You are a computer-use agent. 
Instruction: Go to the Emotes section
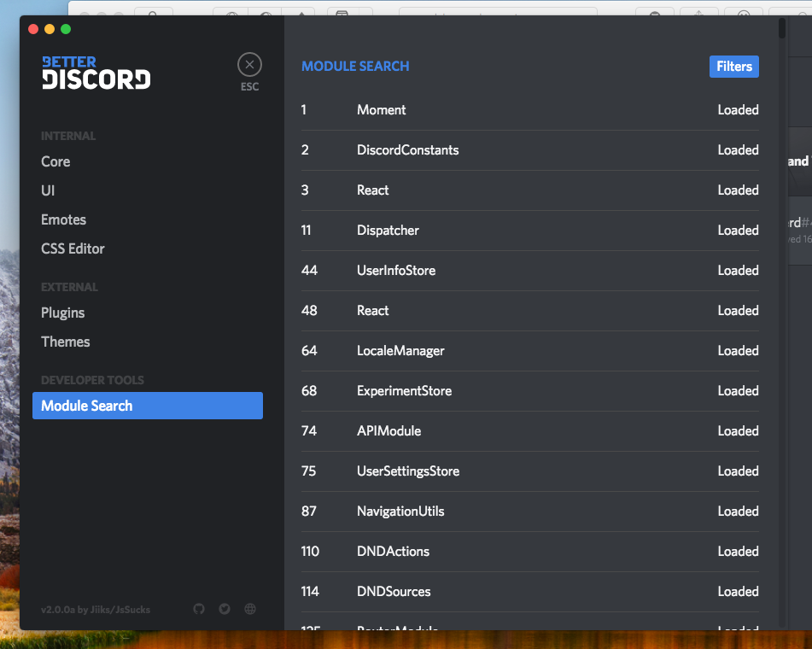point(64,219)
